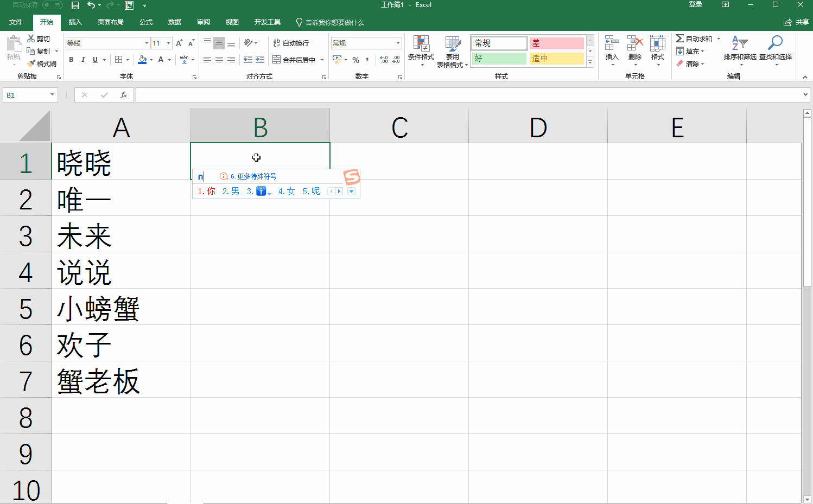Click the font color A icon
The width and height of the screenshot is (813, 504).
click(161, 60)
